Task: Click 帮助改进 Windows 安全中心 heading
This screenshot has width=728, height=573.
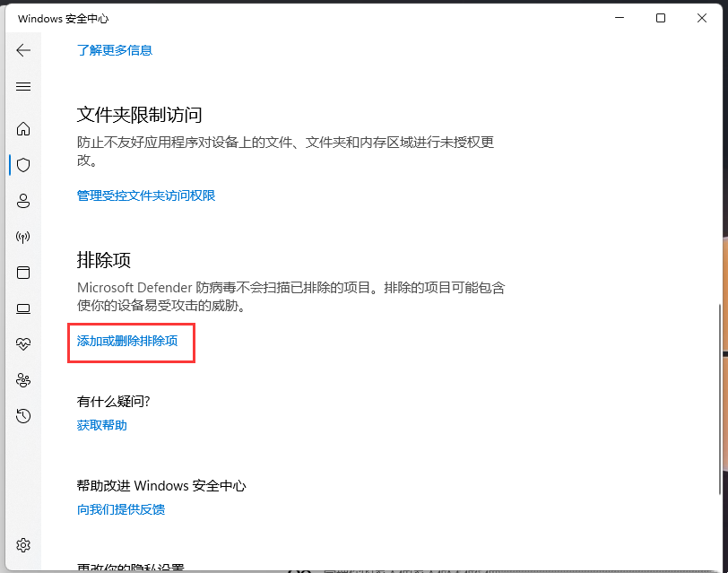Action: pyautogui.click(x=161, y=486)
